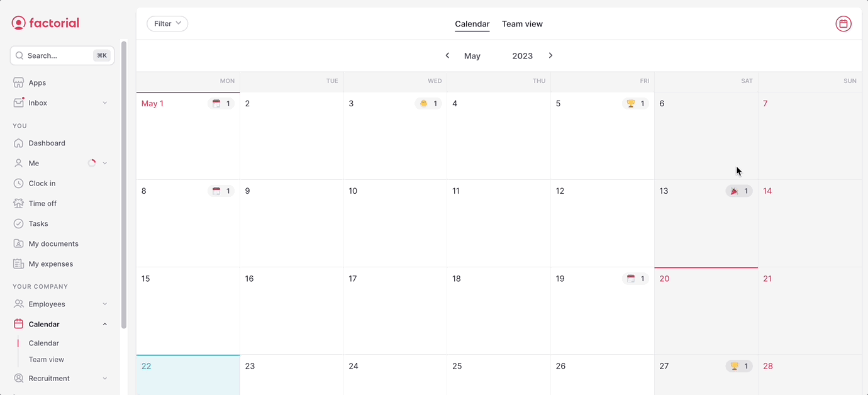Click day 2 in calendar
Image resolution: width=868 pixels, height=395 pixels.
tap(291, 136)
